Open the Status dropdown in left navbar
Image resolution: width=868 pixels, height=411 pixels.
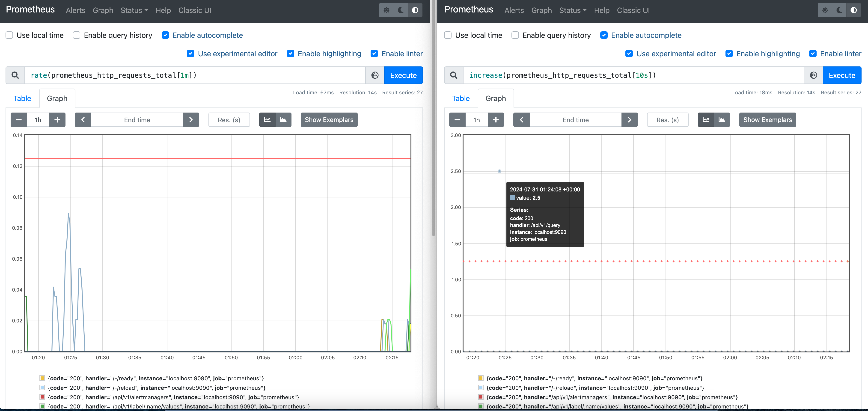tap(134, 10)
